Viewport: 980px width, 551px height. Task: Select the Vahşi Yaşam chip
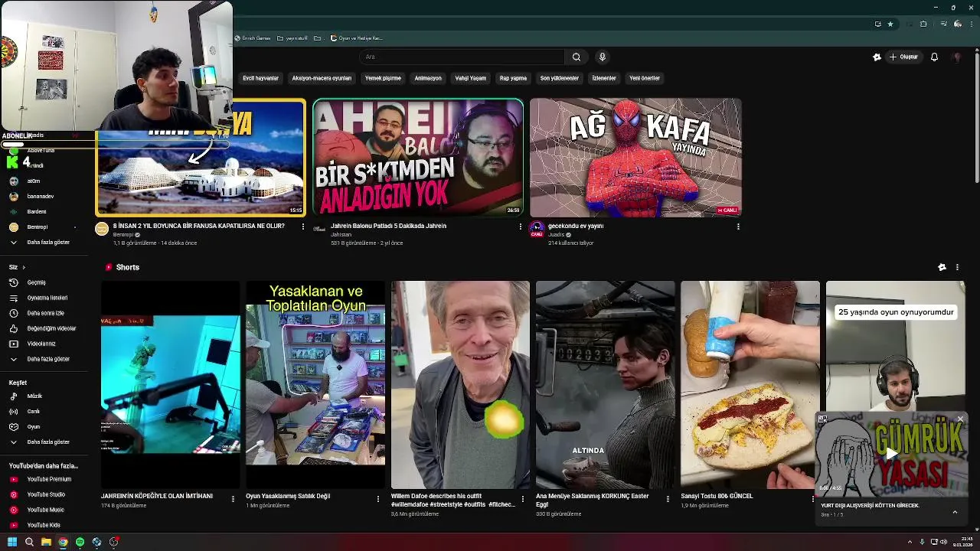point(471,78)
